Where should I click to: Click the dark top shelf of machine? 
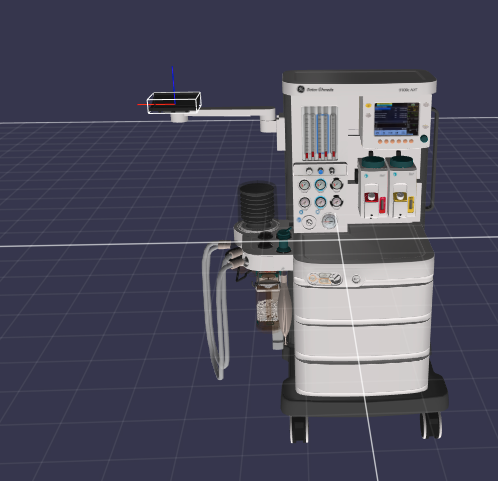coord(359,77)
